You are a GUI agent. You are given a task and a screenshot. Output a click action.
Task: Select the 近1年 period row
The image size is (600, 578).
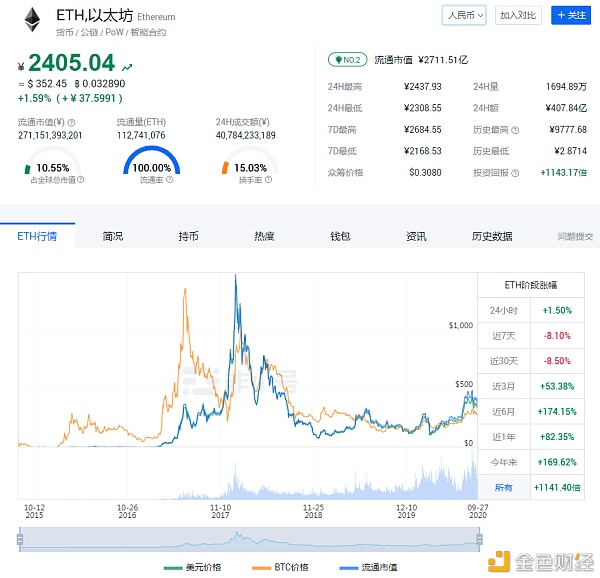click(531, 436)
